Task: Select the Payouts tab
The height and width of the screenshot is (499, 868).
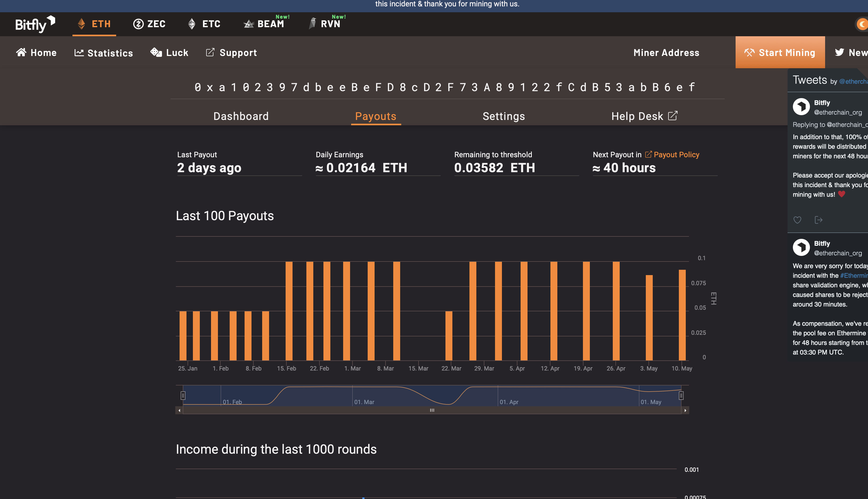Action: (x=376, y=116)
